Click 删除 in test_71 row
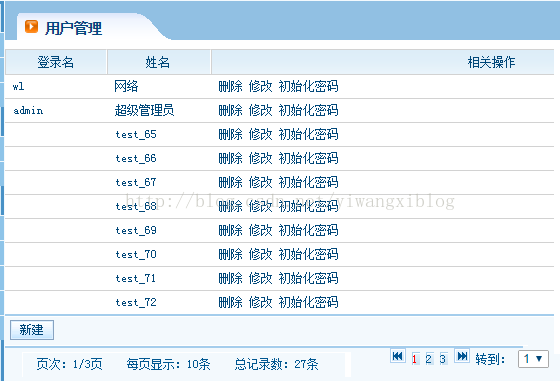Viewport: 560px width, 381px height. tap(230, 278)
